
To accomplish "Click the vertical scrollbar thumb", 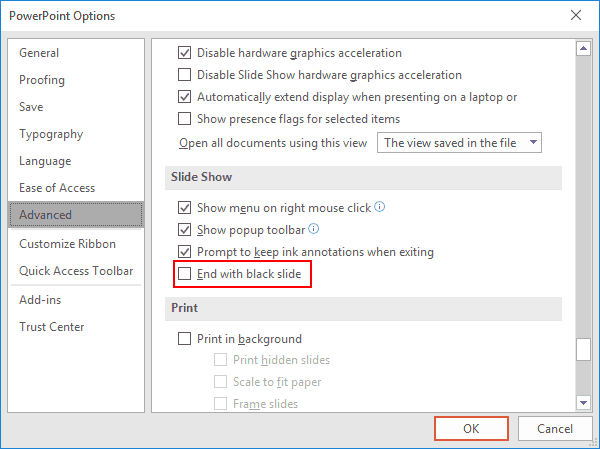I will [x=584, y=349].
